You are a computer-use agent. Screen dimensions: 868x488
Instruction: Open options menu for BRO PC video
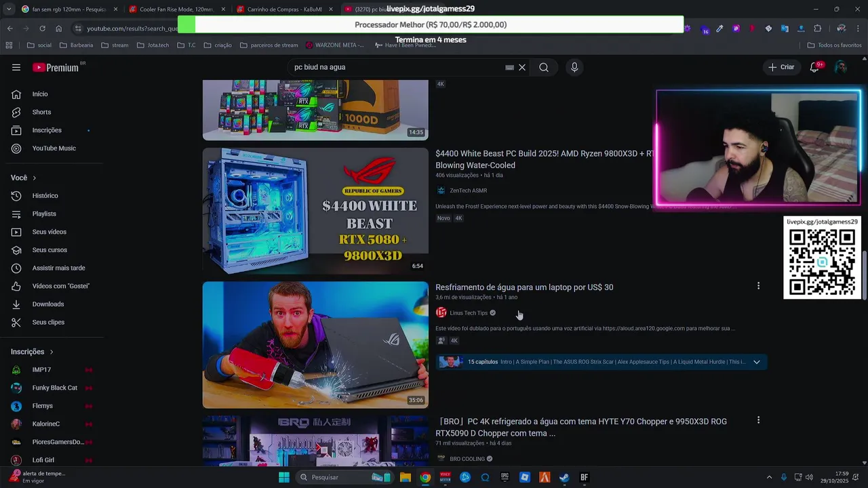click(x=758, y=420)
